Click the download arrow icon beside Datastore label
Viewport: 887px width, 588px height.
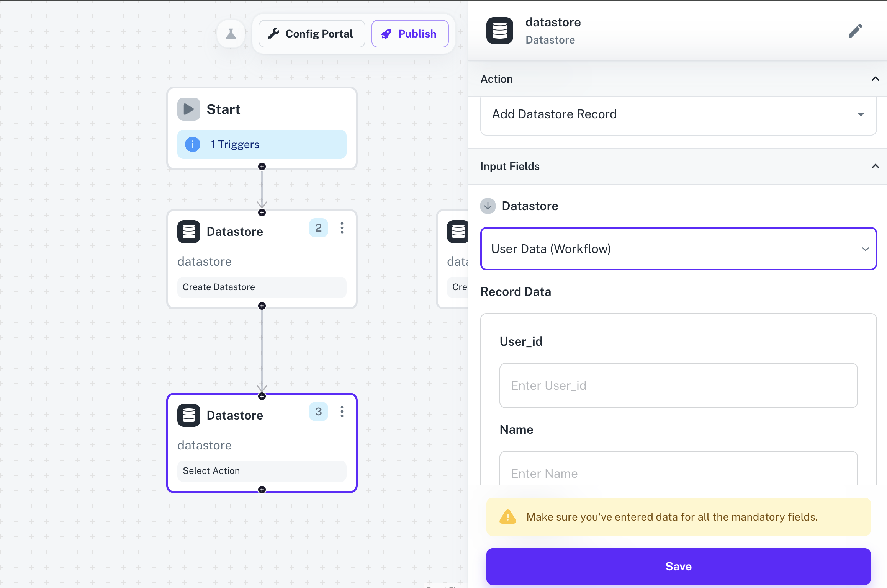click(x=488, y=206)
